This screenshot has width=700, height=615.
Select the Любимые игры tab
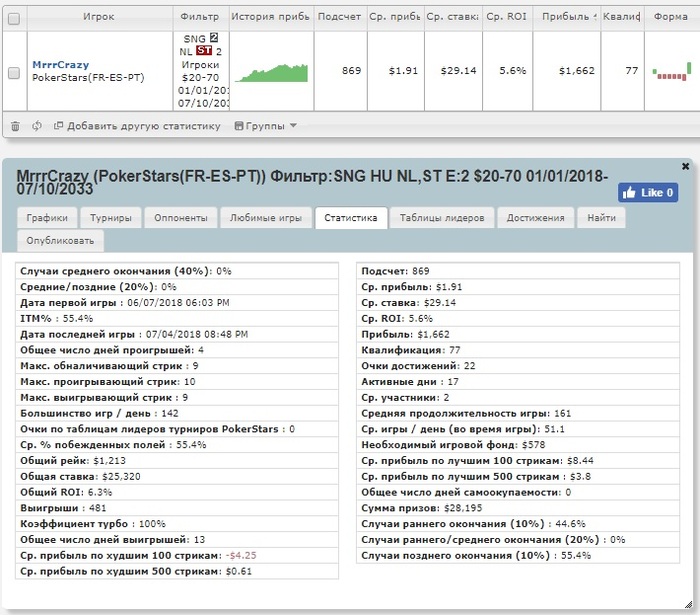266,218
